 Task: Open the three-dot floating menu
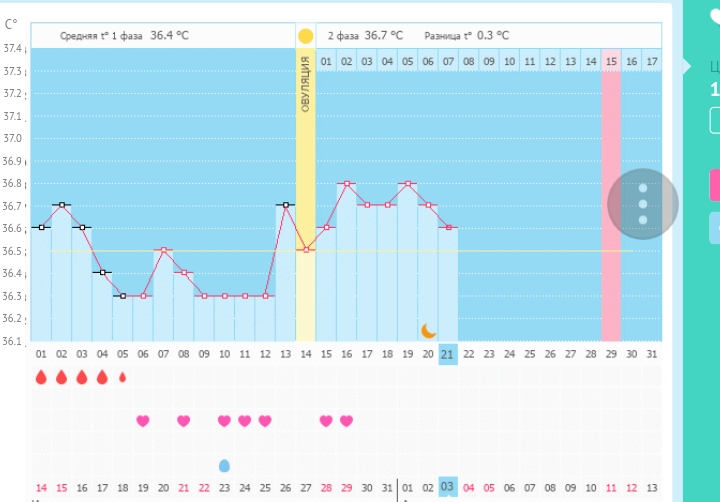coord(643,204)
